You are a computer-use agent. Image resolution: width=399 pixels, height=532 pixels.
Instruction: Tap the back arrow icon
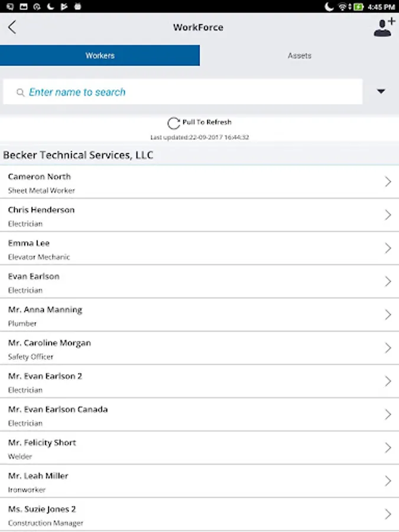12,27
